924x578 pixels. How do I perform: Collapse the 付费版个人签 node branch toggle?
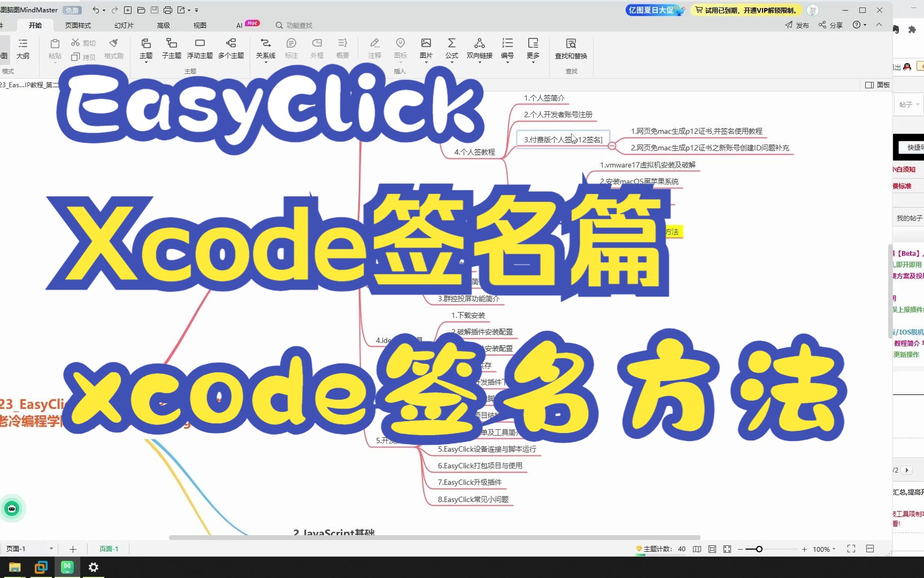pos(612,146)
